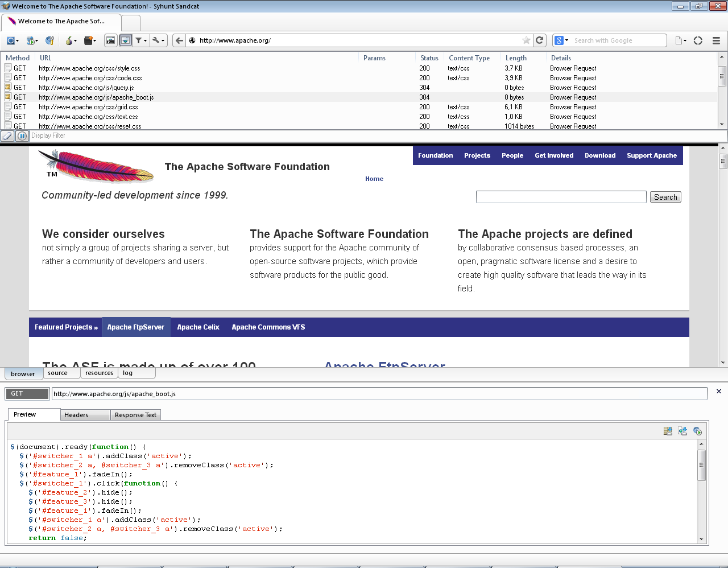Viewport: 728px width, 568px height.
Task: Click the first preview toolbar icon
Action: pyautogui.click(x=668, y=431)
